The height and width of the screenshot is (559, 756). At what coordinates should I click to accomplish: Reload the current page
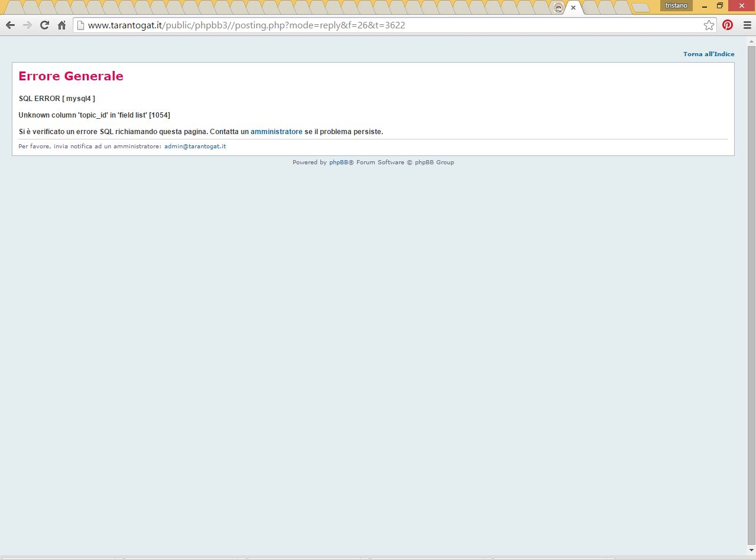44,25
